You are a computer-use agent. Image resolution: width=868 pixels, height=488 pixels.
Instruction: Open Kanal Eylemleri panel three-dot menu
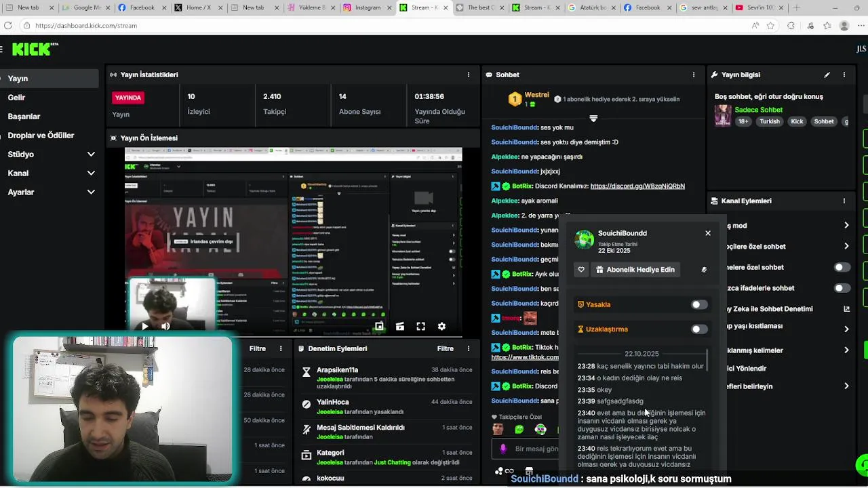click(844, 201)
